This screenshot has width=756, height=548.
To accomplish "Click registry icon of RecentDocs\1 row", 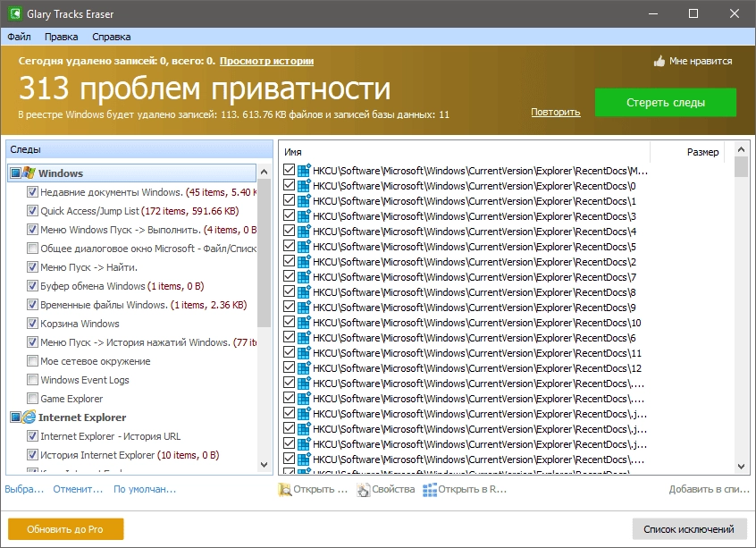I will coord(304,201).
